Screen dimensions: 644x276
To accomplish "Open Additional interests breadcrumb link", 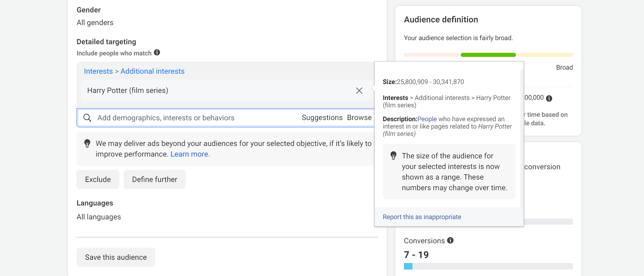I will click(x=152, y=71).
